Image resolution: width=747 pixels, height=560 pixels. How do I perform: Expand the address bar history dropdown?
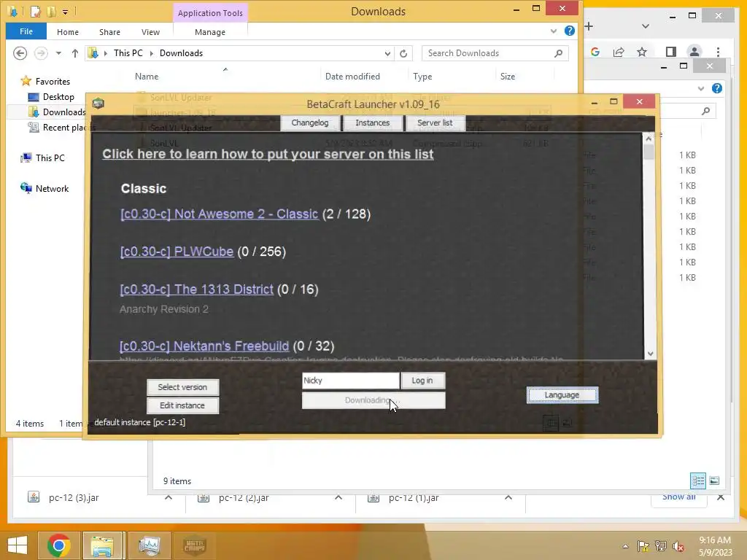tap(387, 53)
